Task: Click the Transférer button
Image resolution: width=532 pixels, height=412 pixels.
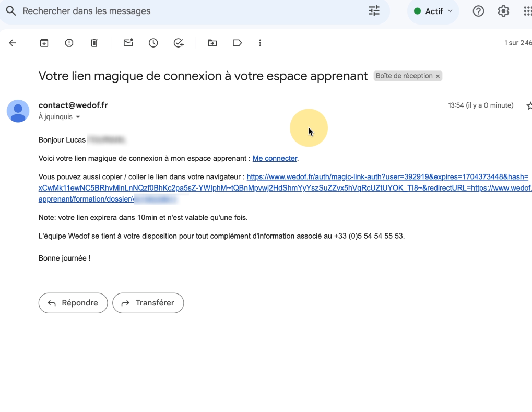Action: click(148, 303)
